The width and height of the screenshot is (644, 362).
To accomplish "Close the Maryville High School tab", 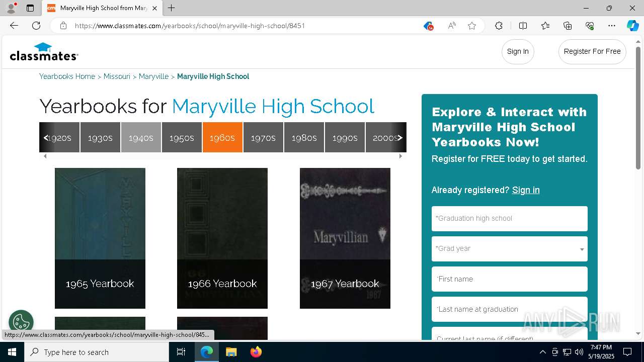I will [x=154, y=8].
